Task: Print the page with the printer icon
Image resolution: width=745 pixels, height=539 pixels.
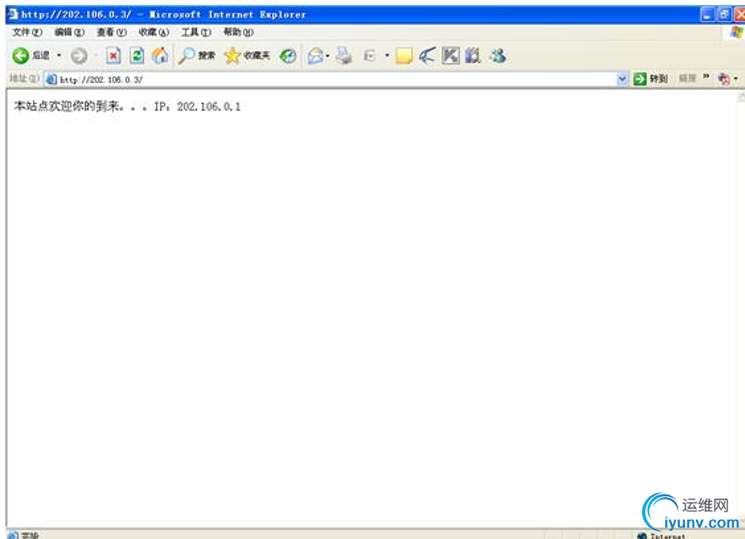Action: (x=344, y=56)
